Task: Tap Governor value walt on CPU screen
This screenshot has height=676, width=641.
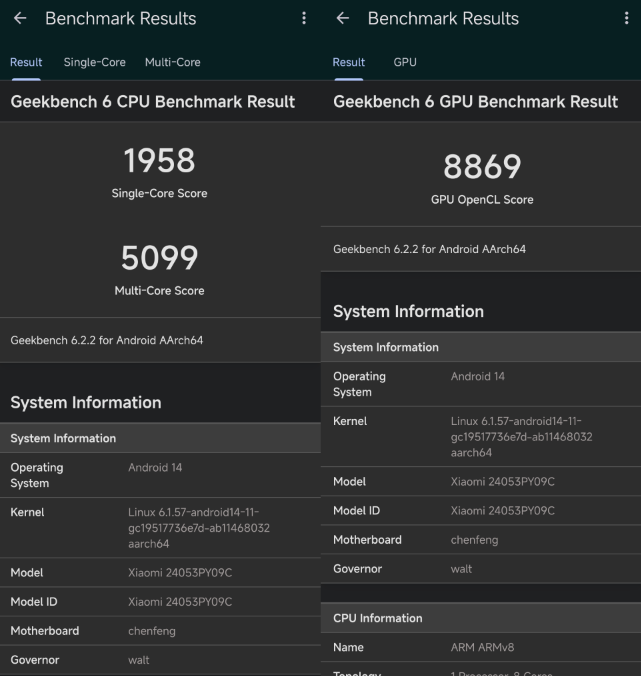Action: 138,660
